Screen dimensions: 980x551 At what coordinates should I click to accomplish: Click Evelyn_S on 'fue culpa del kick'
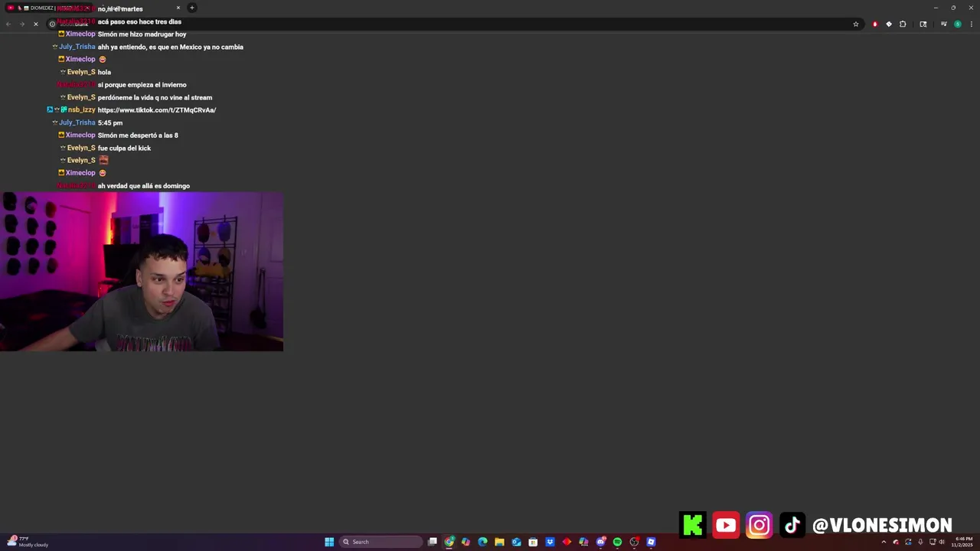coord(81,148)
